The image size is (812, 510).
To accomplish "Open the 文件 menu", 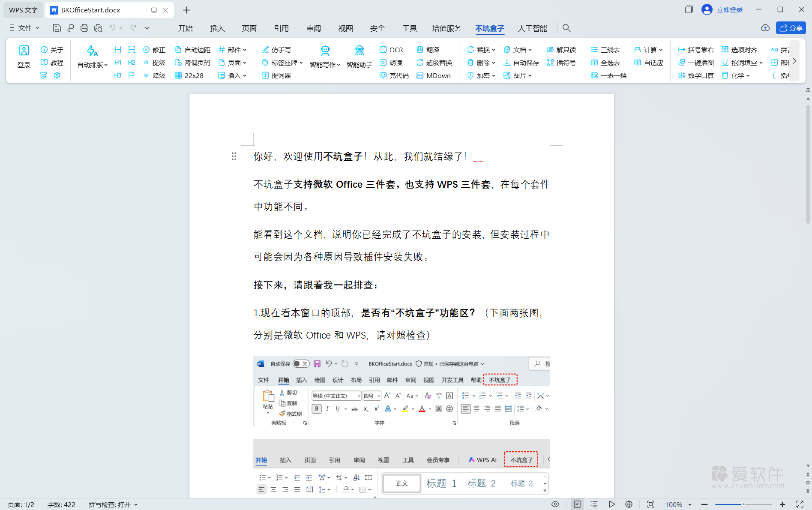I will click(24, 28).
